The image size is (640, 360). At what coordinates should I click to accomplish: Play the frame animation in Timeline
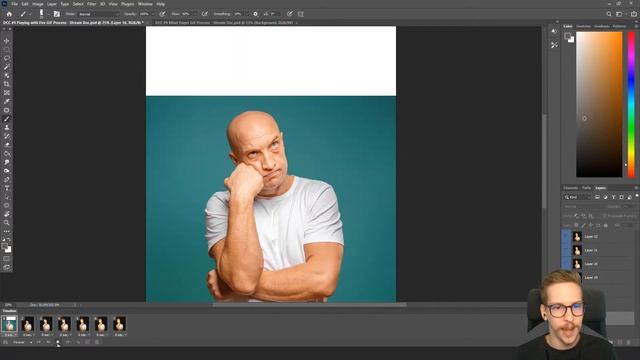[58, 342]
